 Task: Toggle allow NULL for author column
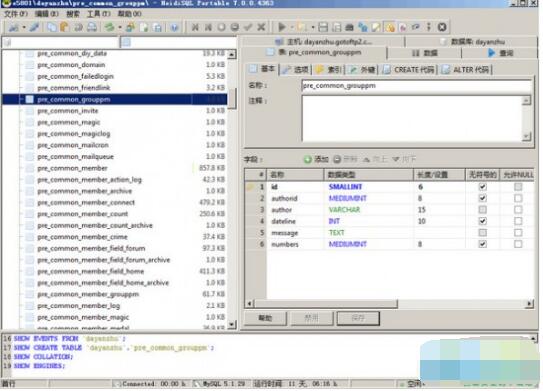518,210
